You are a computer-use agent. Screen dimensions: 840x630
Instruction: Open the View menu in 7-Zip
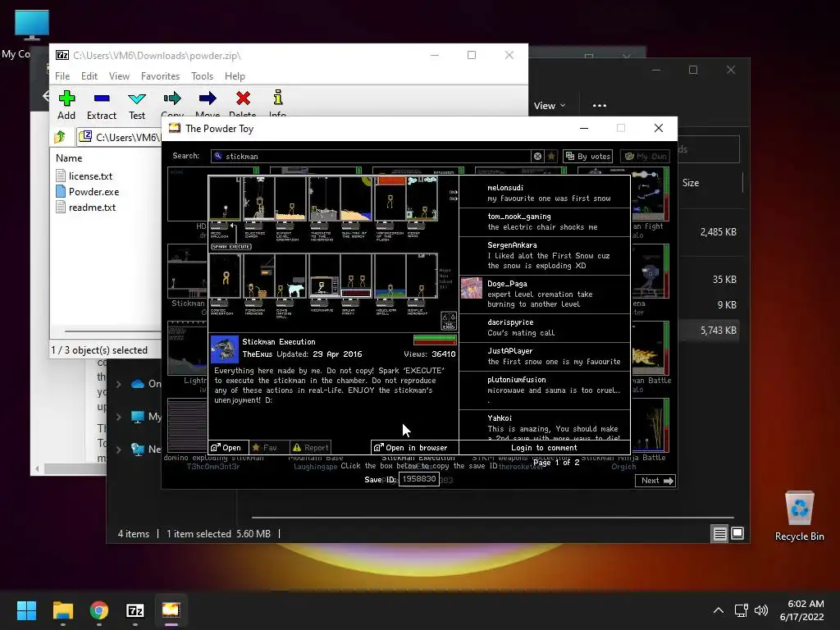[x=119, y=76]
